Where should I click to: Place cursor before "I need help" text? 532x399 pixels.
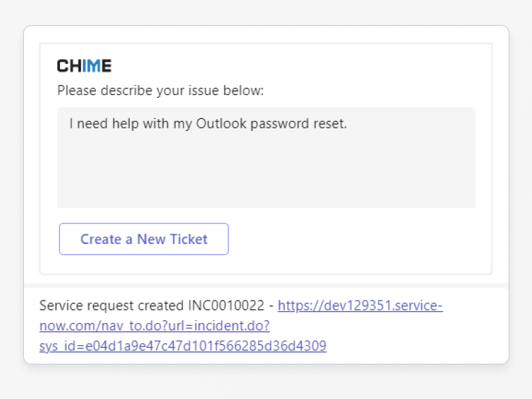pyautogui.click(x=69, y=124)
